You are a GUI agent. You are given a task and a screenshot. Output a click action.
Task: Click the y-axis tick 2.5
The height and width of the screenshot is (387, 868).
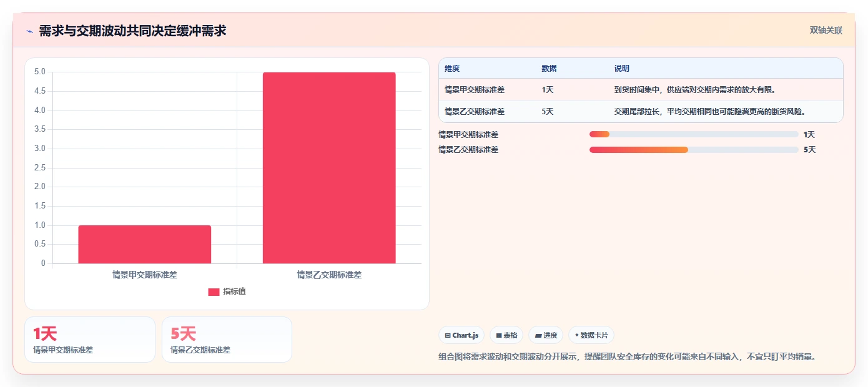[40, 168]
